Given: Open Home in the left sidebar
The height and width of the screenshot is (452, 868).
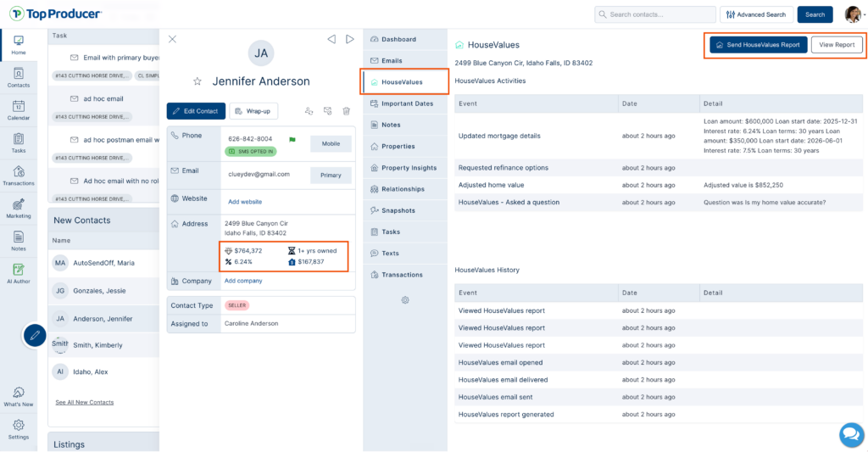Looking at the screenshot, I should [19, 45].
